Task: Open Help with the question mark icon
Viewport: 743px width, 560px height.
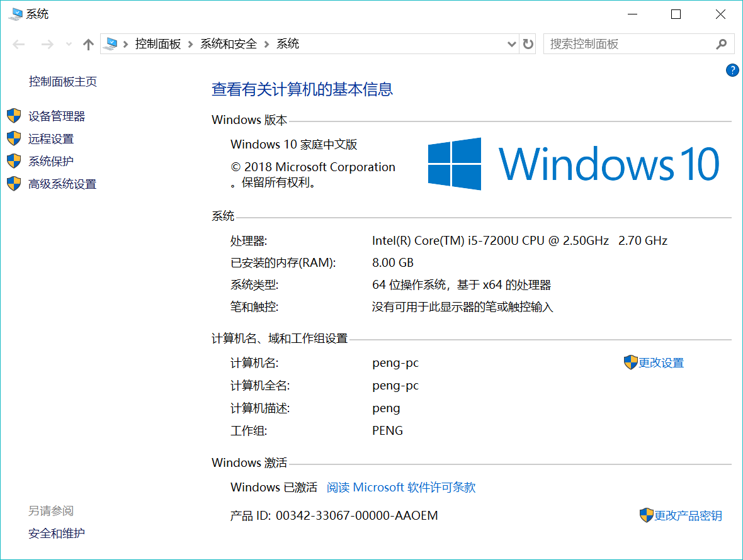Action: tap(732, 70)
